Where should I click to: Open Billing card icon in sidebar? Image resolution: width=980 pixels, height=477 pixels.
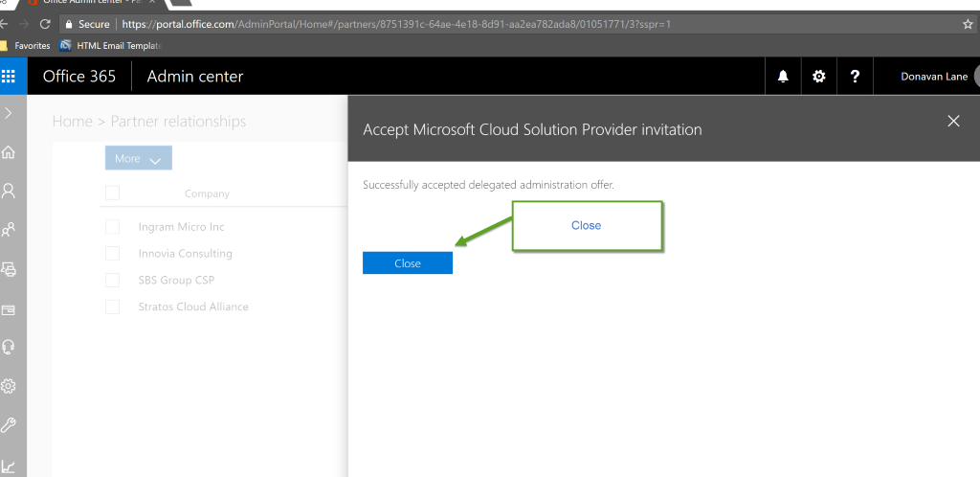[8, 309]
